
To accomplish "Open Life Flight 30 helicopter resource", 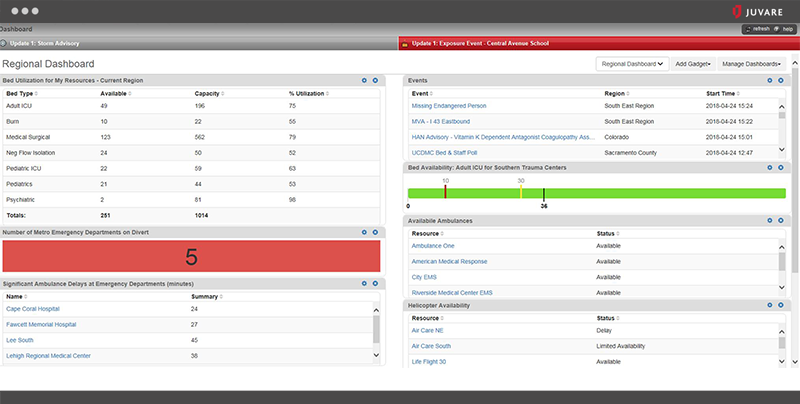I will 429,362.
